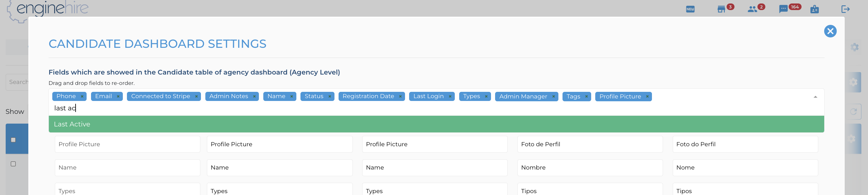Click the Nombre input field
Image resolution: width=868 pixels, height=195 pixels.
click(590, 167)
